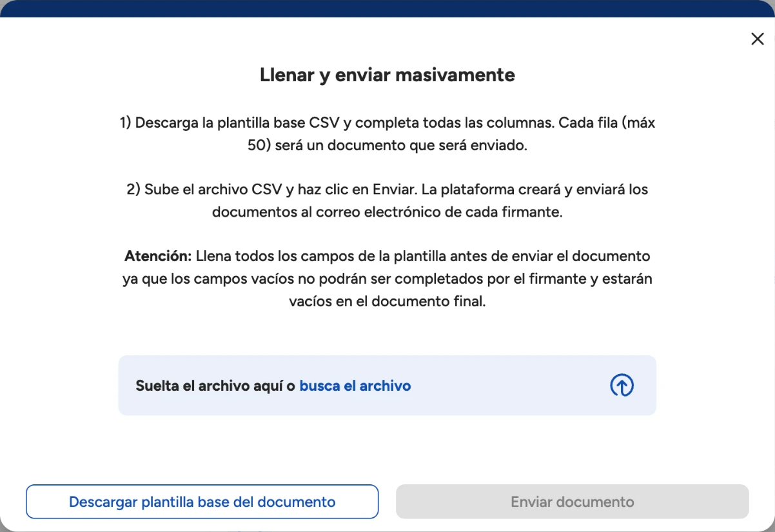Click the words "Llena todos los campos de la plantilla"
This screenshot has height=532, width=775.
317,256
